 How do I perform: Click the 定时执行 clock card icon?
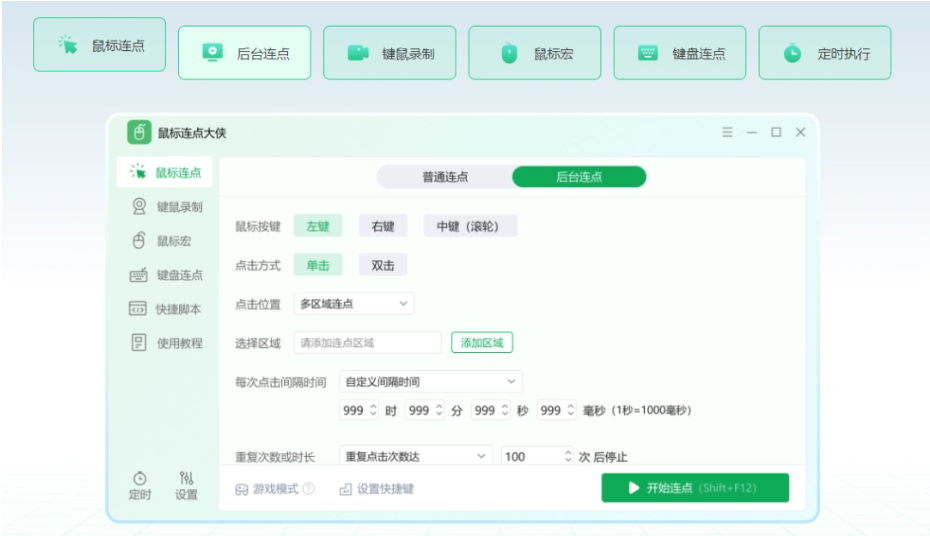tap(792, 53)
